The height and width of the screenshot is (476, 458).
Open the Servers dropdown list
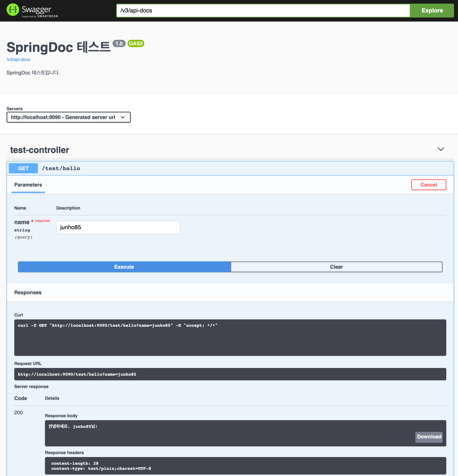(68, 117)
